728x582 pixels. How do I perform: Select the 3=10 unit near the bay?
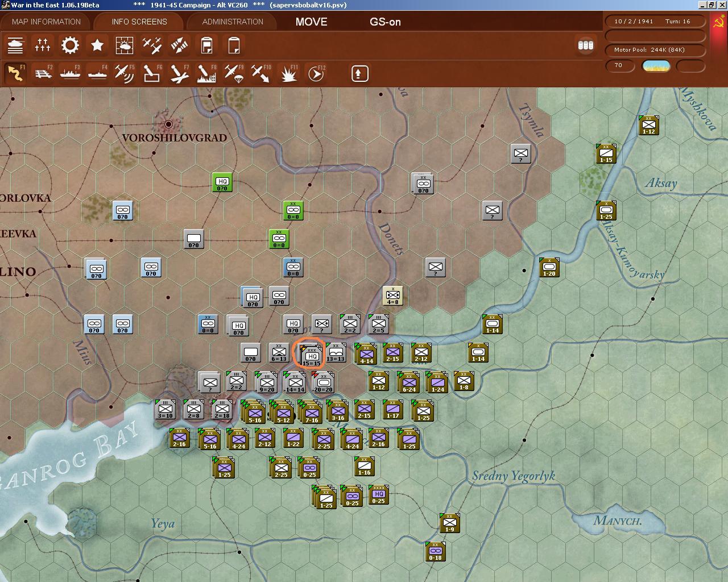click(x=165, y=410)
